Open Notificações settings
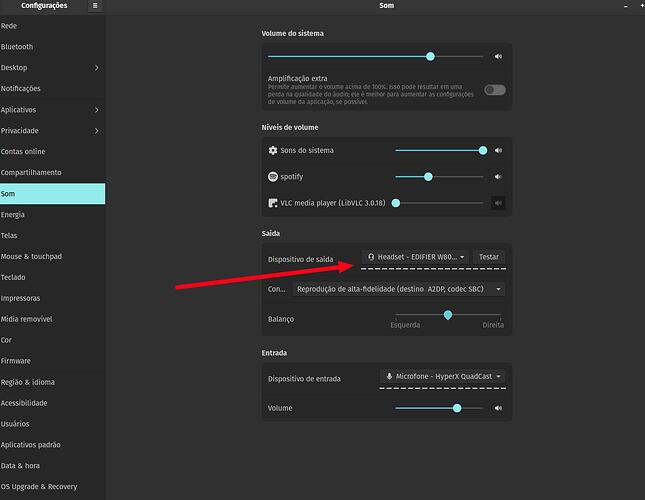 (x=53, y=88)
